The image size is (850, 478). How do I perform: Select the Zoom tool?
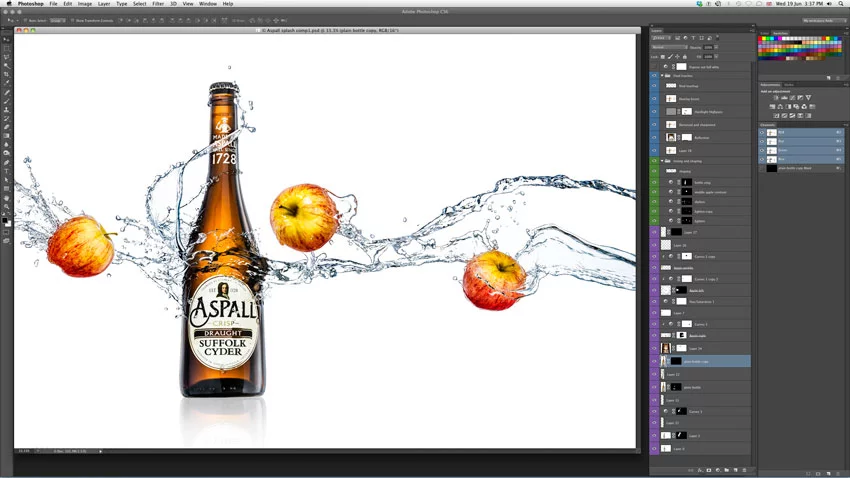click(x=6, y=206)
